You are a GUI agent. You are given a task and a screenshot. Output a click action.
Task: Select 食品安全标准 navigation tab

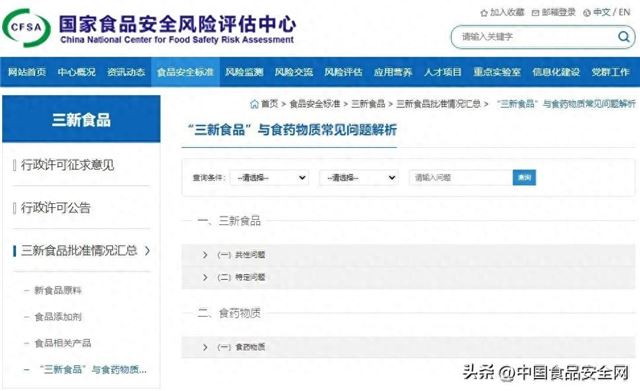click(185, 72)
